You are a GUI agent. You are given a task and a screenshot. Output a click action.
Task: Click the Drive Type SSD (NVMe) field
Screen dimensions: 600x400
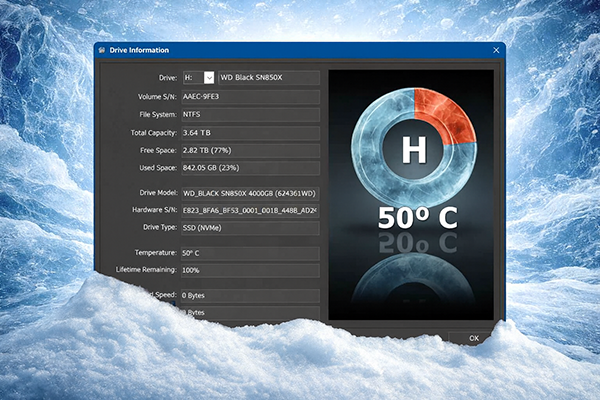tap(249, 227)
